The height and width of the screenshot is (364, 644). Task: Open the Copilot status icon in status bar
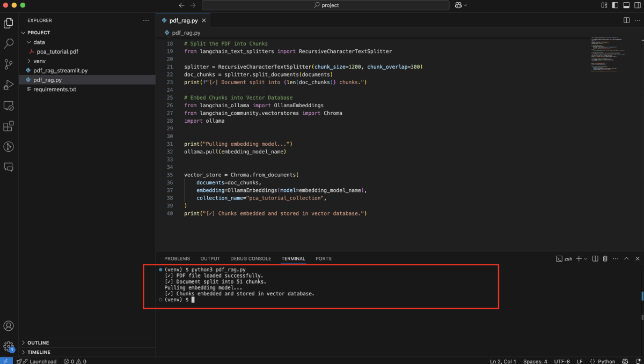coord(625,361)
